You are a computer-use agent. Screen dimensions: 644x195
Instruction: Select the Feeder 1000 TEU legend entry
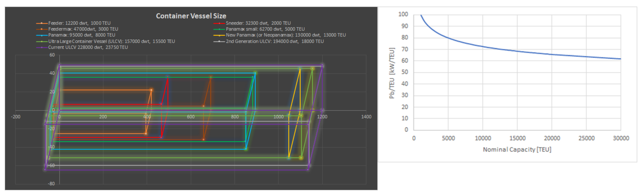(79, 23)
